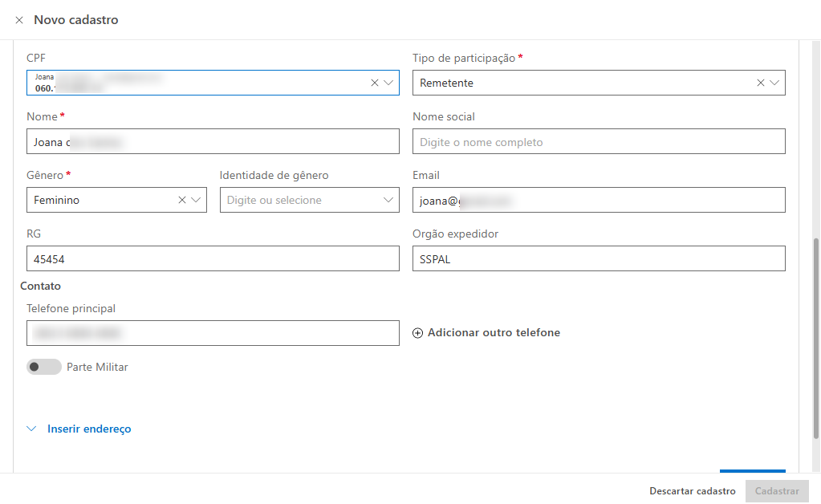Clear the CPF field selection
Viewport: 821px width, 504px height.
tap(374, 83)
